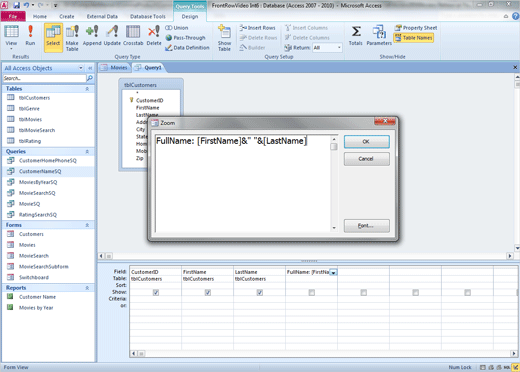The height and width of the screenshot is (372, 520).
Task: Choose the Select query type
Action: coord(53,37)
